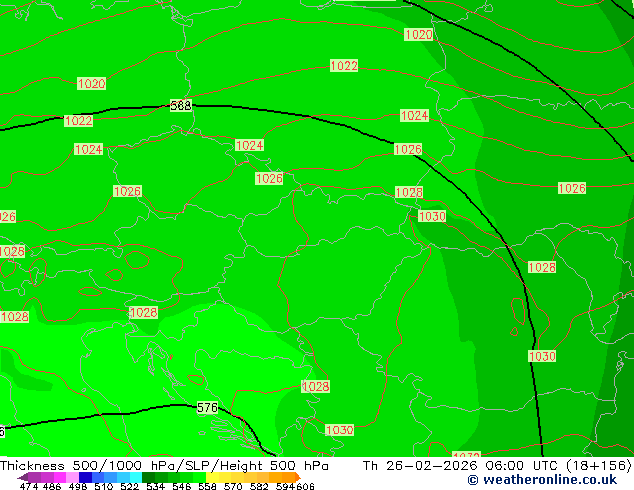Select the 1028 label just above the 576 marker
The width and height of the screenshot is (634, 490).
[315, 387]
